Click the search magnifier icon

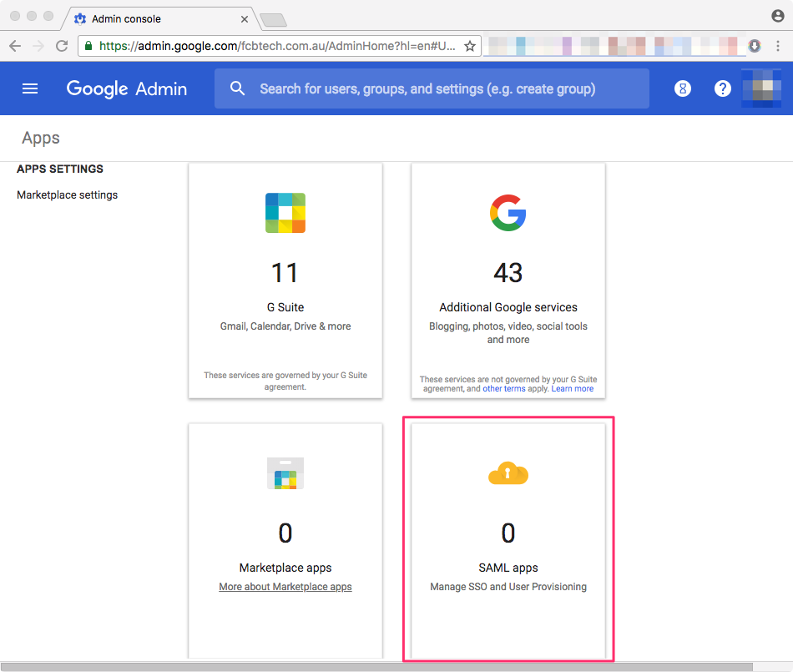237,88
